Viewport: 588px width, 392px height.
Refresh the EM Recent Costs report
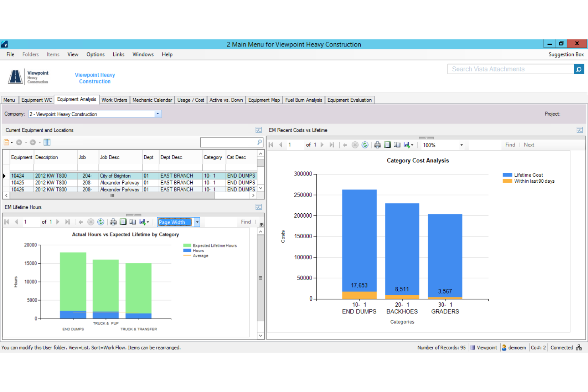tap(365, 145)
